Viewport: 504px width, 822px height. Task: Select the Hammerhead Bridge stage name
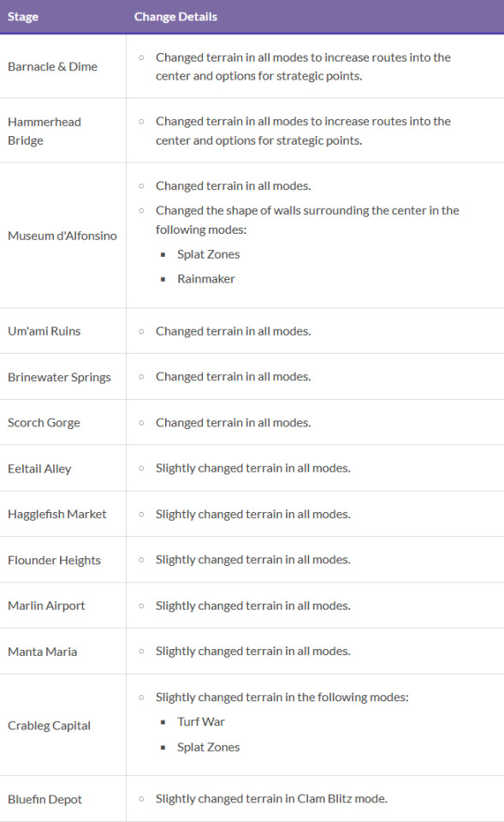point(44,131)
